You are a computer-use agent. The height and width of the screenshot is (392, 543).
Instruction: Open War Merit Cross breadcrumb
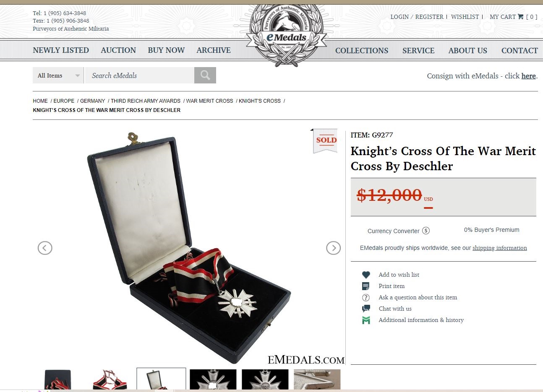[x=209, y=101]
